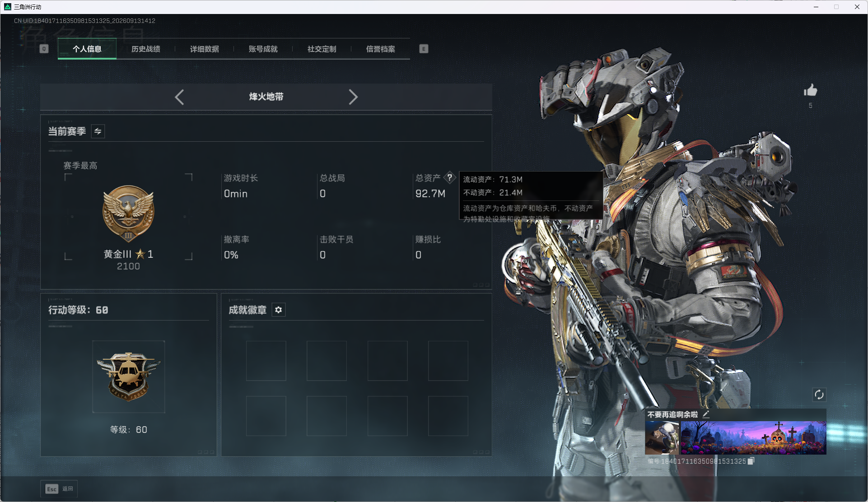Image resolution: width=868 pixels, height=502 pixels.
Task: Click the 不动资产: 21.4M tooltip line
Action: (x=493, y=193)
